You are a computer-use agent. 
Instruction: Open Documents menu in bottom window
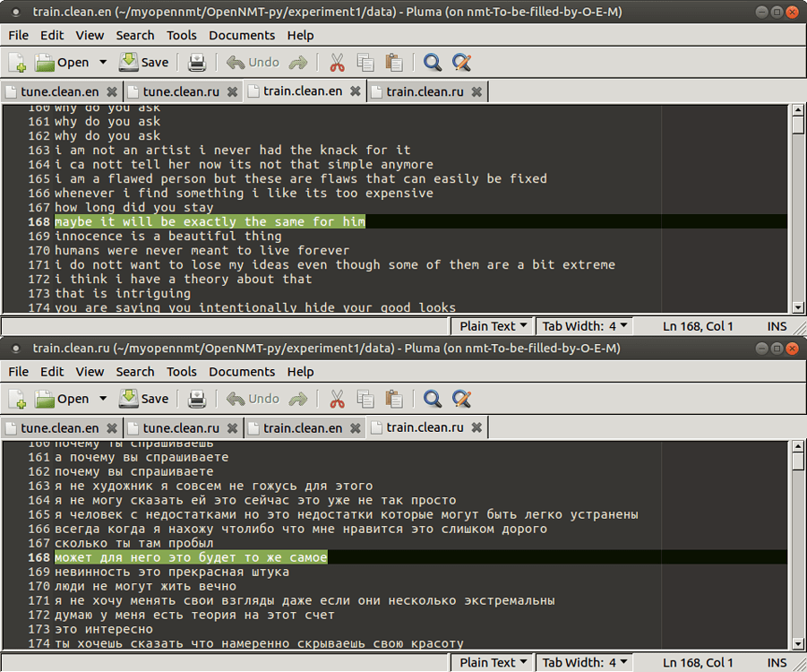click(242, 371)
